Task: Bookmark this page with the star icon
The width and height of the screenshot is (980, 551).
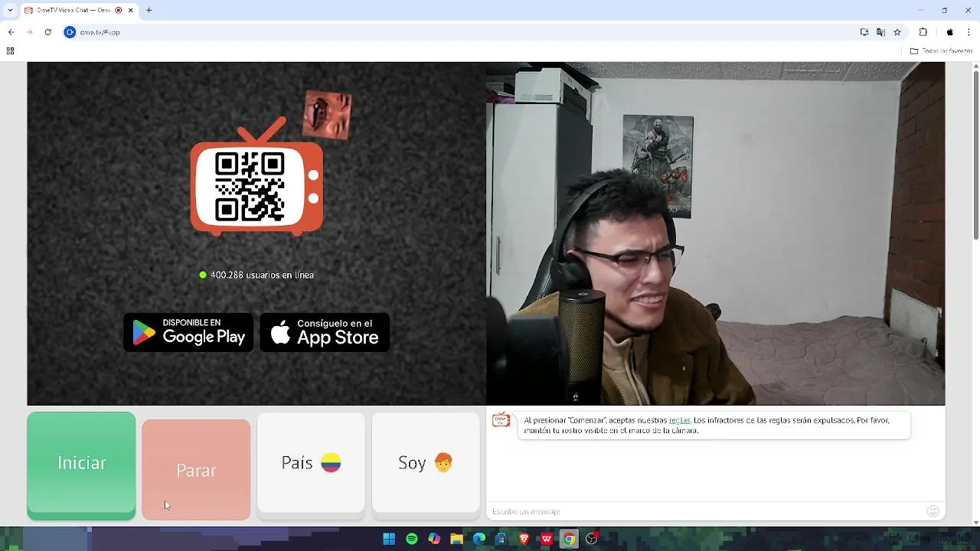Action: pyautogui.click(x=897, y=32)
